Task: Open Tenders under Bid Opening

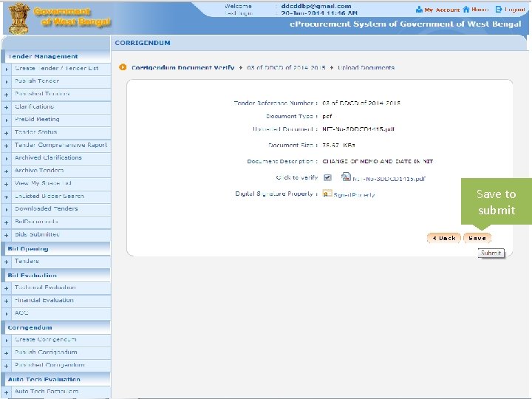Action: point(27,262)
